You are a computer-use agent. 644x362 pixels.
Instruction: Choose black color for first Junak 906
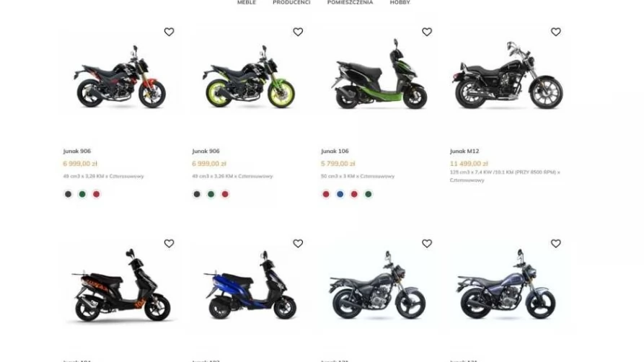coord(69,194)
